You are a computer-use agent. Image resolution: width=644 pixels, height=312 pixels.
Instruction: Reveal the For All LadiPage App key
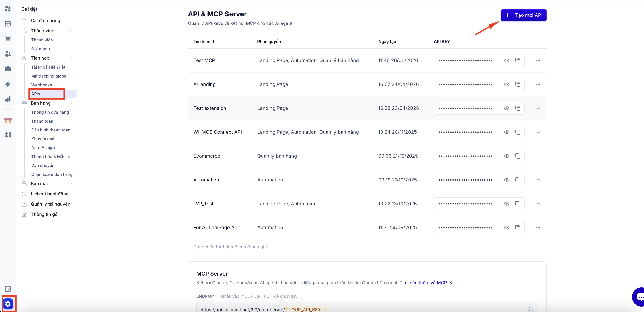click(x=507, y=228)
